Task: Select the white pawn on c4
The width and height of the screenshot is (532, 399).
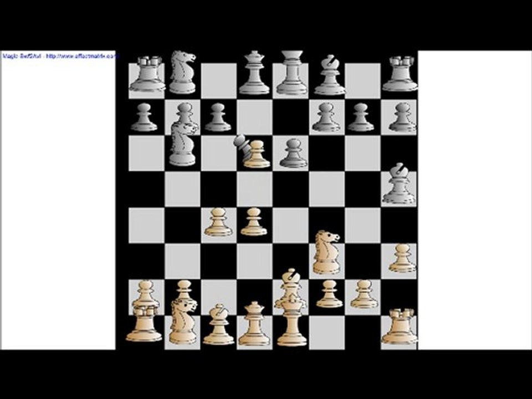Action: point(218,222)
